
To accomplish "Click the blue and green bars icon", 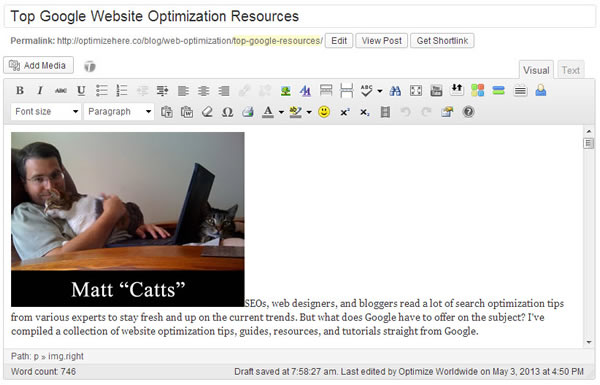I will [498, 91].
